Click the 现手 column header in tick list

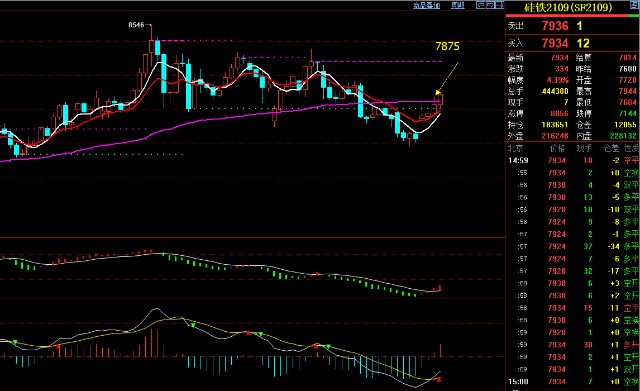tap(584, 148)
